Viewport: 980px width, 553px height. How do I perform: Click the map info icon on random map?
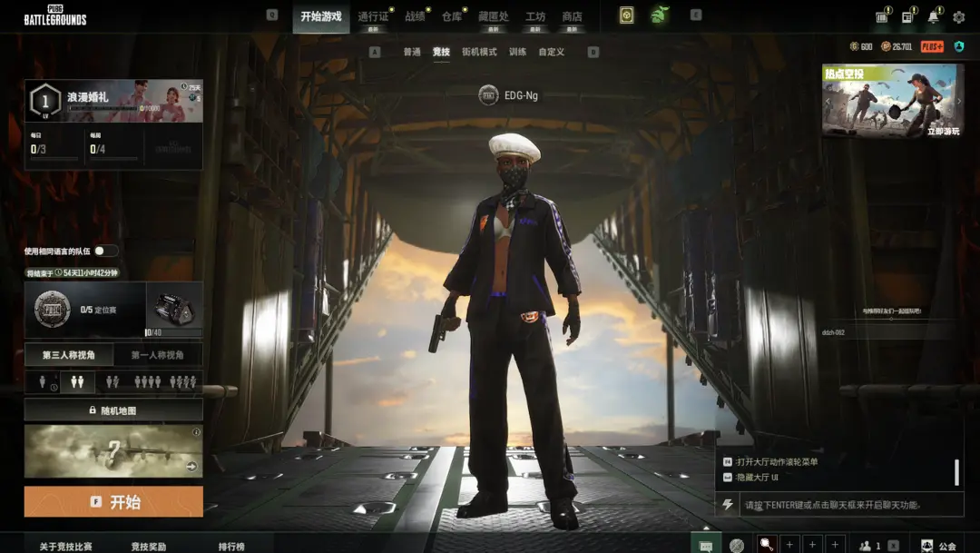point(196,431)
